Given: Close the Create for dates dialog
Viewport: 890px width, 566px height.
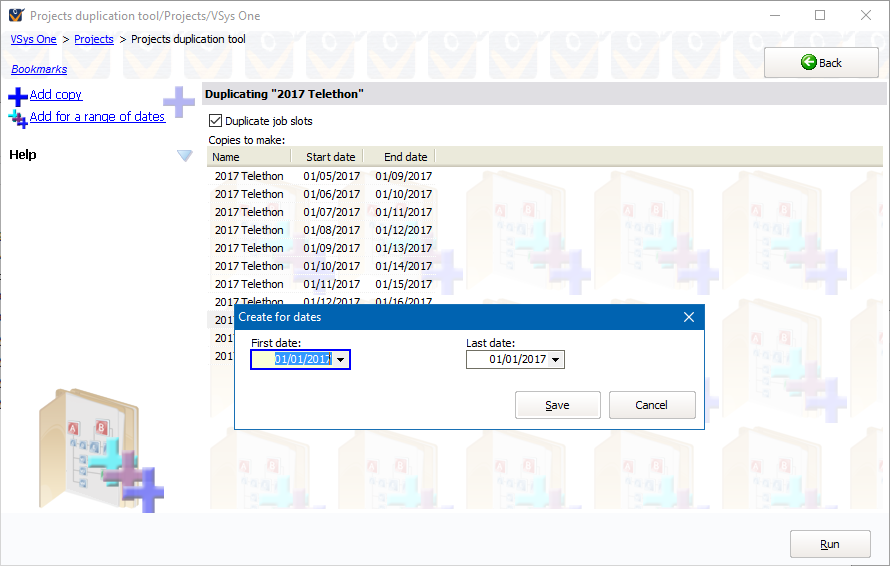Looking at the screenshot, I should (688, 317).
